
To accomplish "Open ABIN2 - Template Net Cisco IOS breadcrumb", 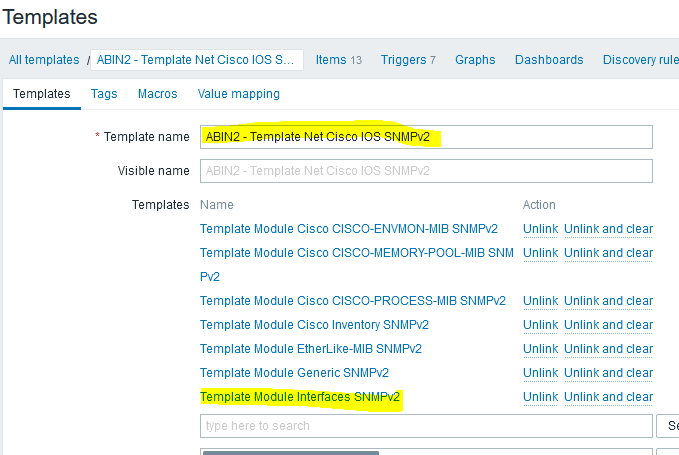I will pos(197,60).
